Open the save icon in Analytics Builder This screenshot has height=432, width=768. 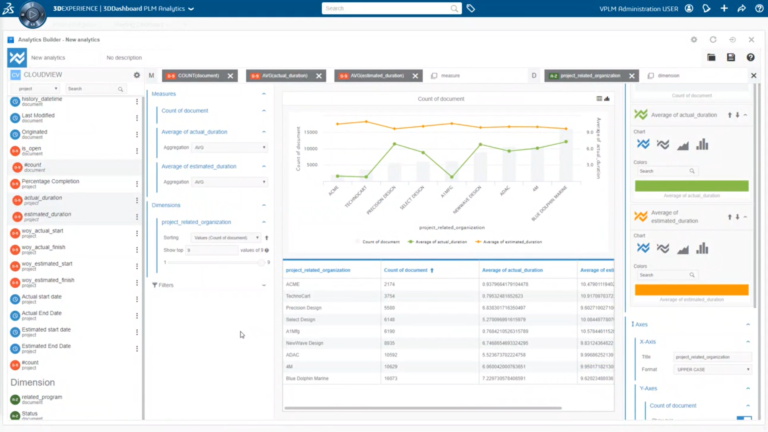tap(731, 57)
